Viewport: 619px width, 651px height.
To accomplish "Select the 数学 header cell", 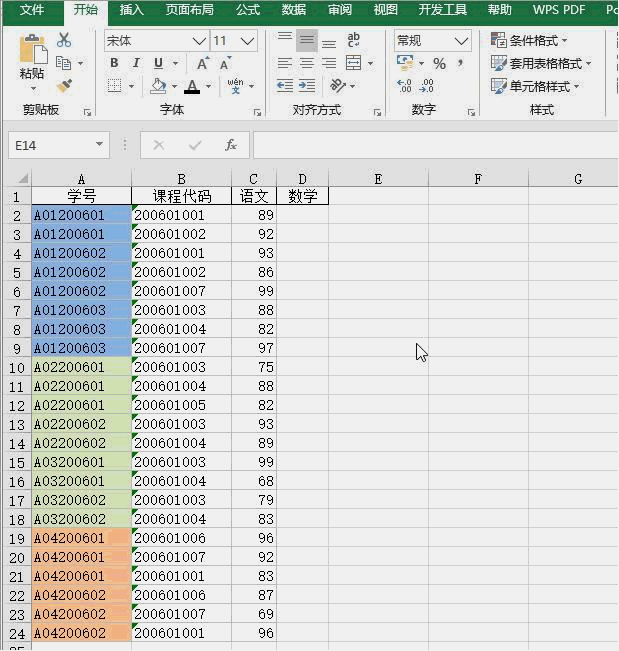I will (x=302, y=196).
